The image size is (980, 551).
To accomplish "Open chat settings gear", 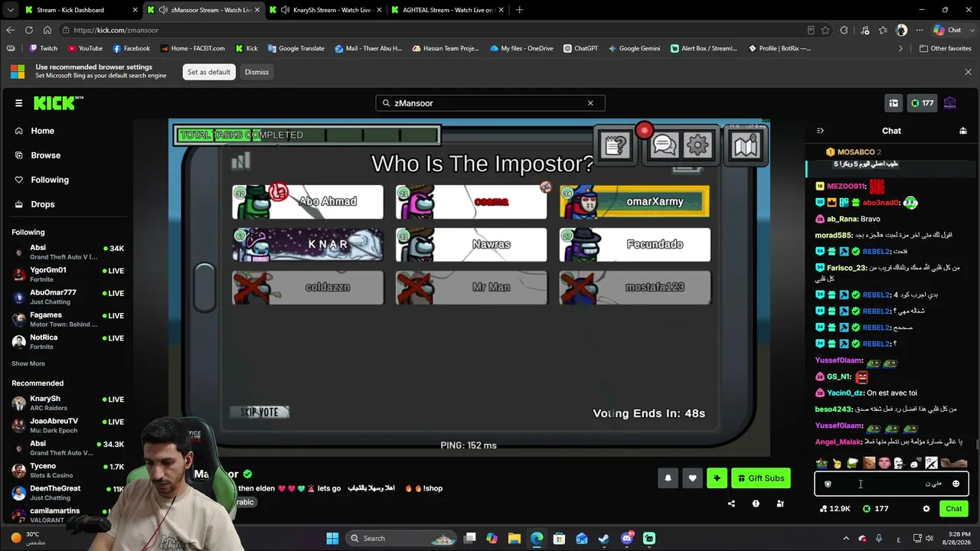I will click(926, 508).
